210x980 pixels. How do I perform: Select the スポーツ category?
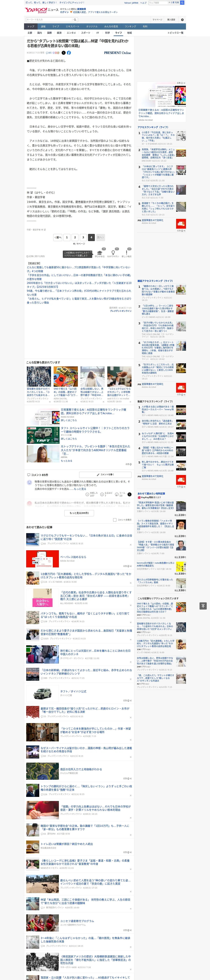click(x=85, y=33)
